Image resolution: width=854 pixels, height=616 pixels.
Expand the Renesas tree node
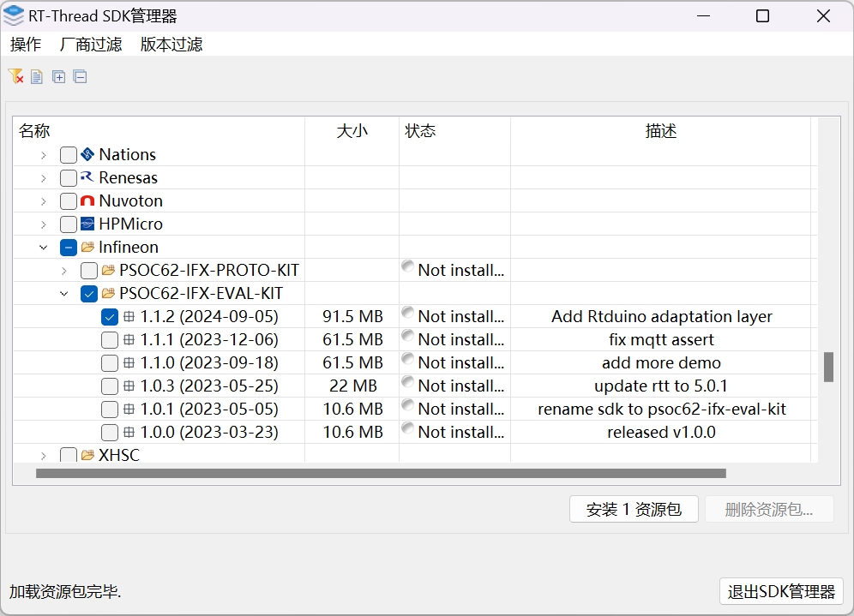pyautogui.click(x=44, y=178)
